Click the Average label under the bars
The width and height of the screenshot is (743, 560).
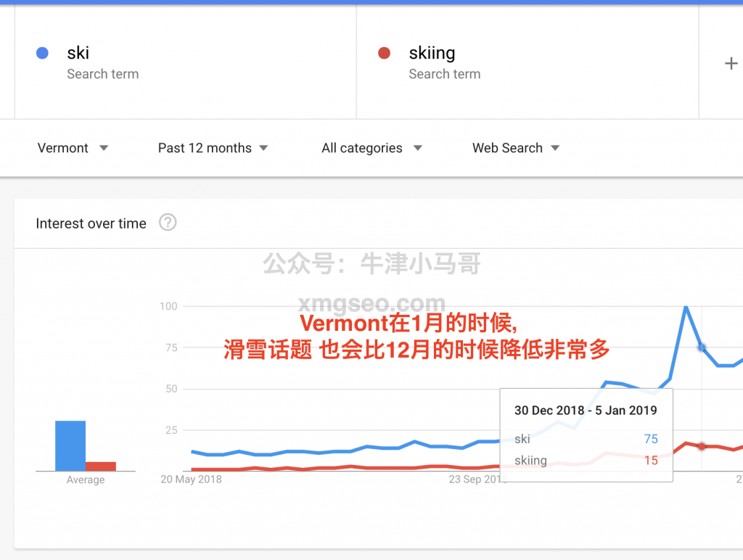click(86, 480)
